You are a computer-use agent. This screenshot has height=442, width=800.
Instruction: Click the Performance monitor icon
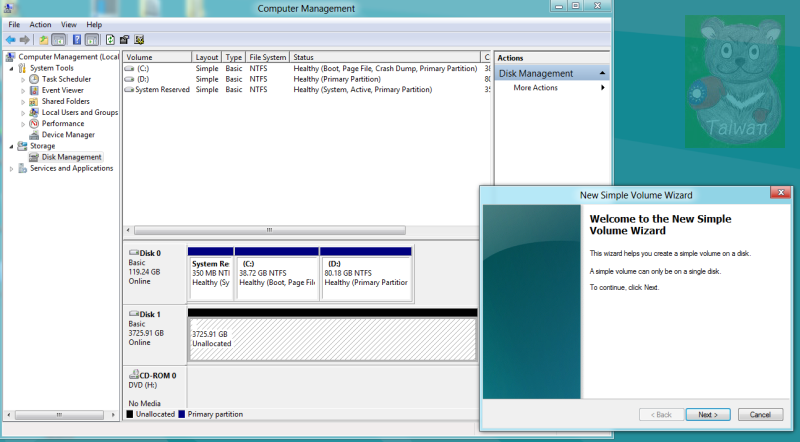[x=34, y=124]
